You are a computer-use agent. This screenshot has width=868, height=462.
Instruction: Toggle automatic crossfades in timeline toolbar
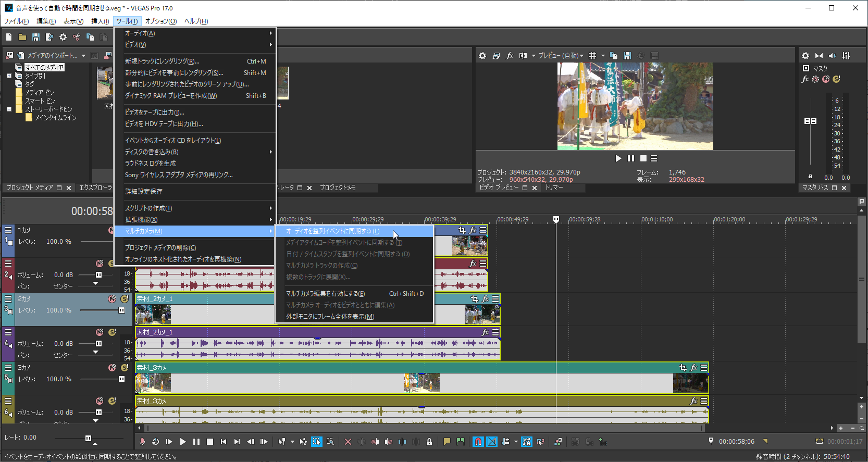coord(492,442)
